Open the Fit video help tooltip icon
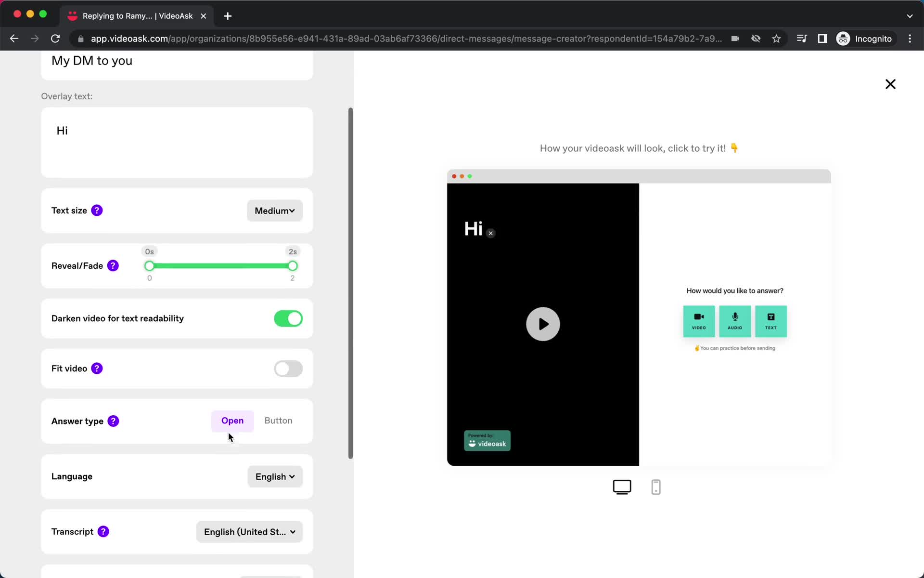The width and height of the screenshot is (924, 578). click(97, 368)
